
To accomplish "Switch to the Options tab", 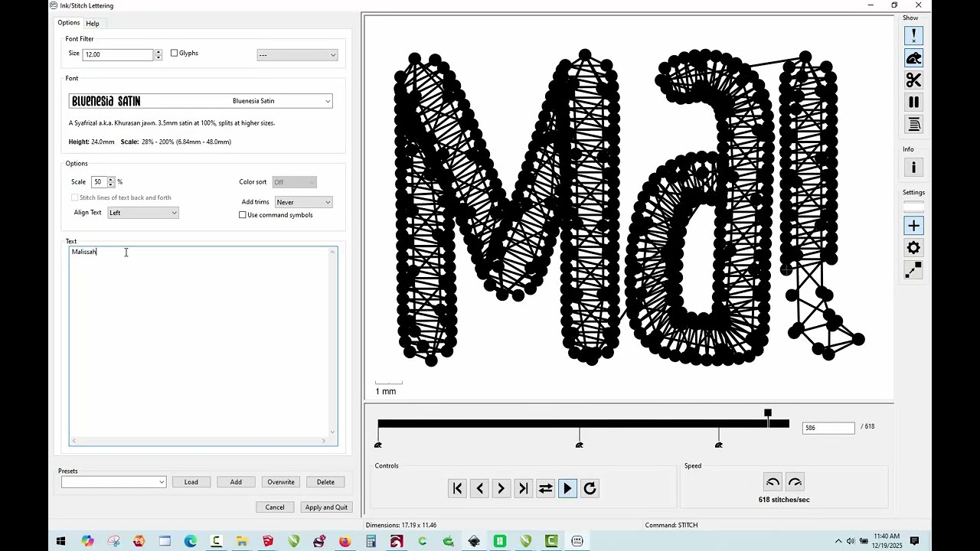I will point(69,23).
